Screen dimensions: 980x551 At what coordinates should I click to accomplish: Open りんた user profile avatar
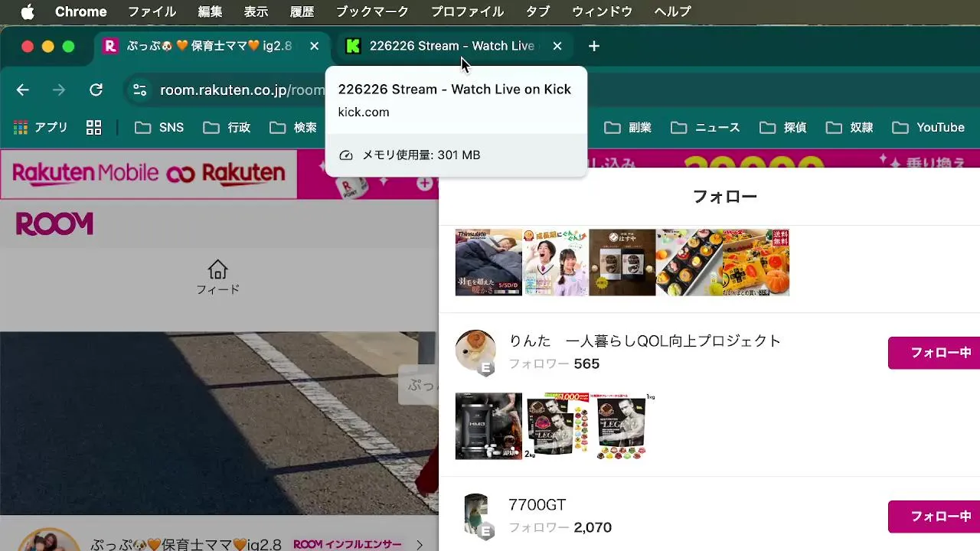coord(475,351)
